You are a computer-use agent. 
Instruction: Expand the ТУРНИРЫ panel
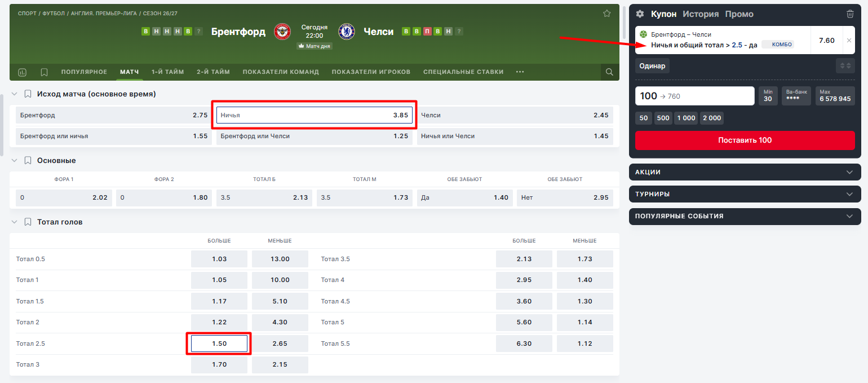(x=745, y=194)
